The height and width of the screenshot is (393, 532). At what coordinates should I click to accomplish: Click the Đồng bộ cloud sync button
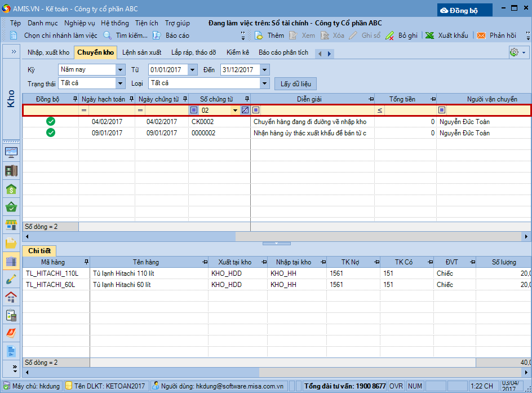pyautogui.click(x=465, y=10)
